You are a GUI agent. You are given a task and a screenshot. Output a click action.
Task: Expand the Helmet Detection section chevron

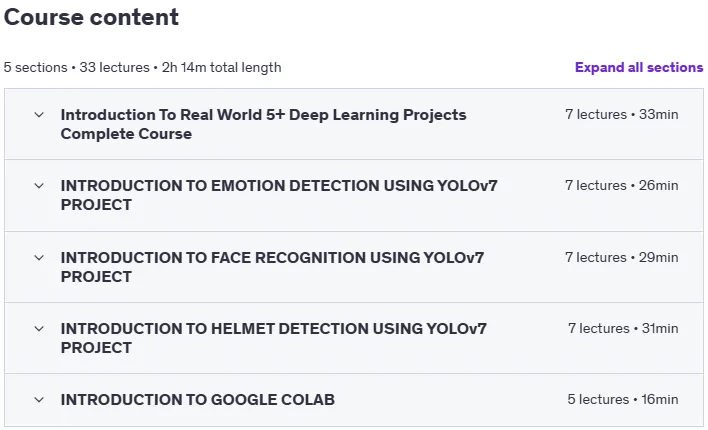[39, 328]
